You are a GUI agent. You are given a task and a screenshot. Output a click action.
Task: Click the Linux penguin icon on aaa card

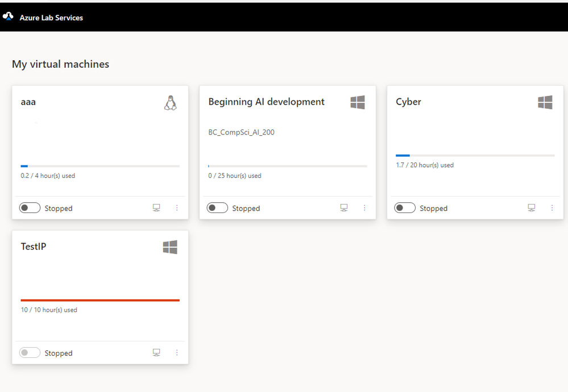(x=170, y=103)
